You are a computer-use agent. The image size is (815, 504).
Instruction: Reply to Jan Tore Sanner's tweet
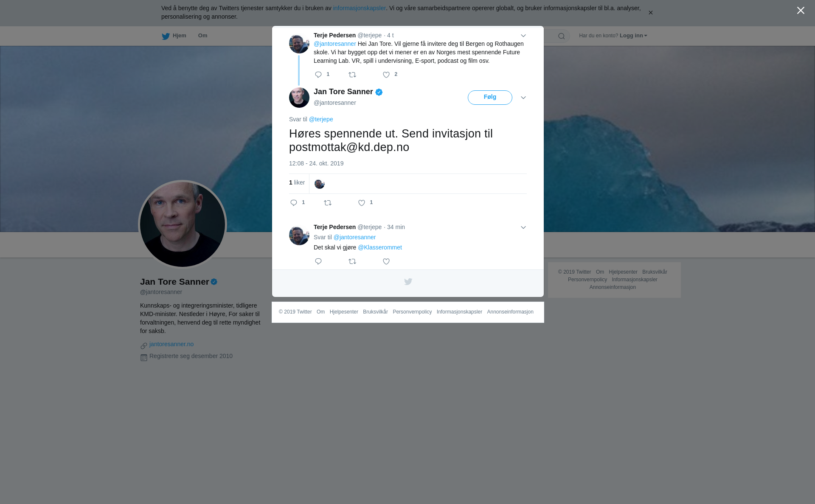[x=294, y=203]
